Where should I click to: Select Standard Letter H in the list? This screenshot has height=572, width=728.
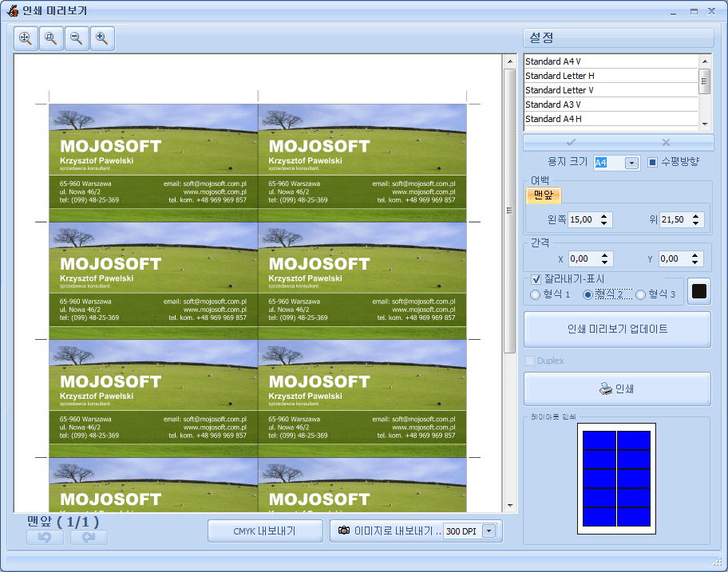point(611,76)
